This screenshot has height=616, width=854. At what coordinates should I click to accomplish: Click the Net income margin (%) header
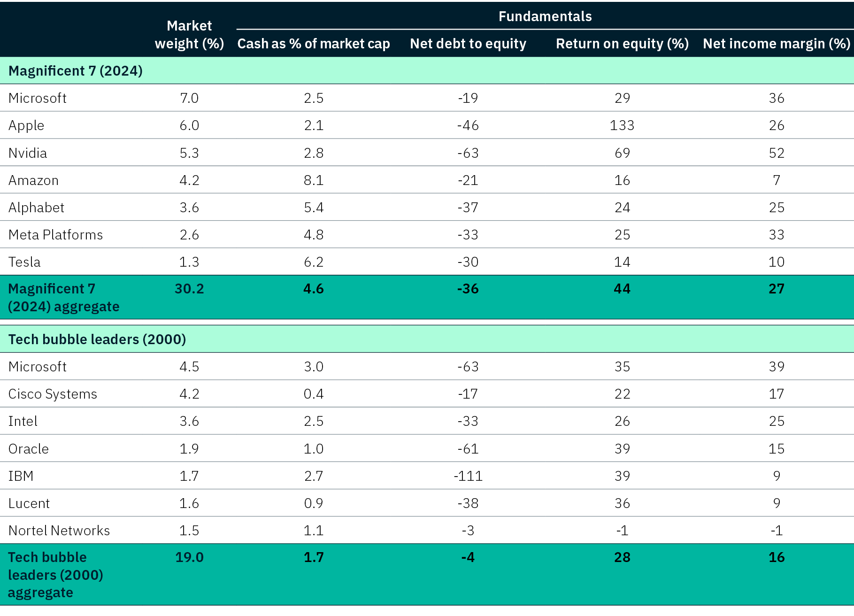(777, 44)
